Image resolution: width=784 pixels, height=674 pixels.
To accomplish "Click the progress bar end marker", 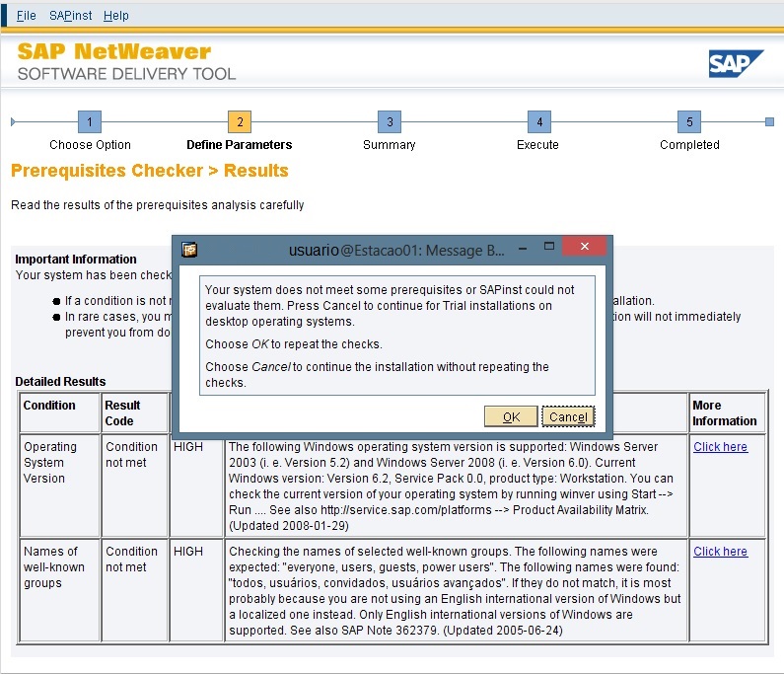I will tap(769, 122).
